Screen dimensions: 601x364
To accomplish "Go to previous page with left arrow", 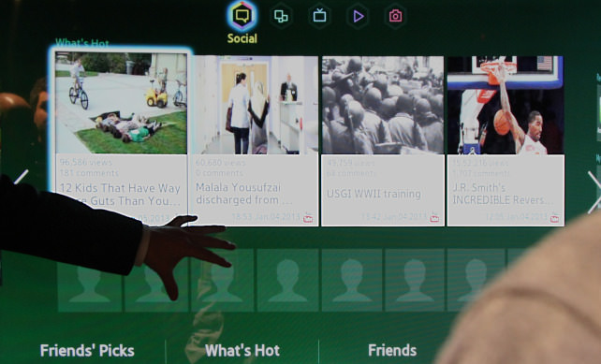I will point(21,177).
